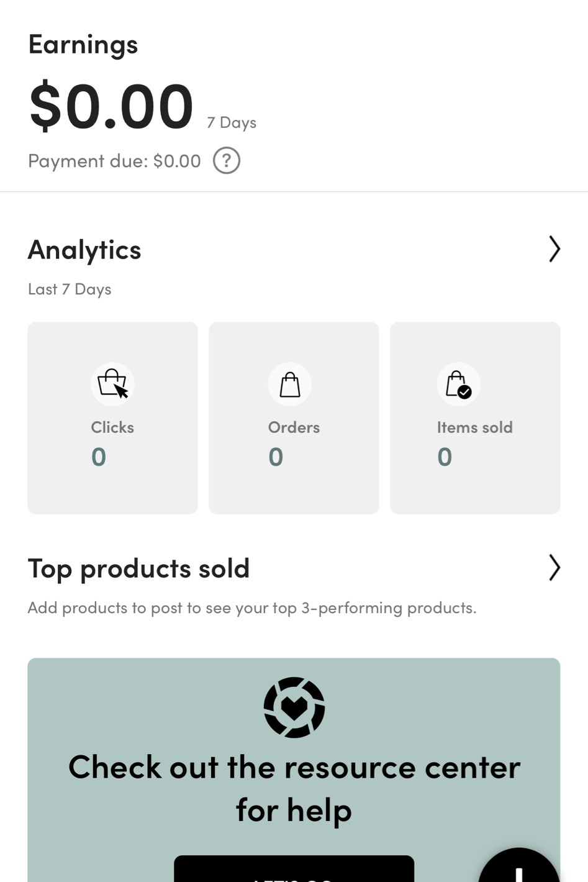Tap the Earnings section title
Image resolution: width=588 pixels, height=882 pixels.
click(x=83, y=45)
